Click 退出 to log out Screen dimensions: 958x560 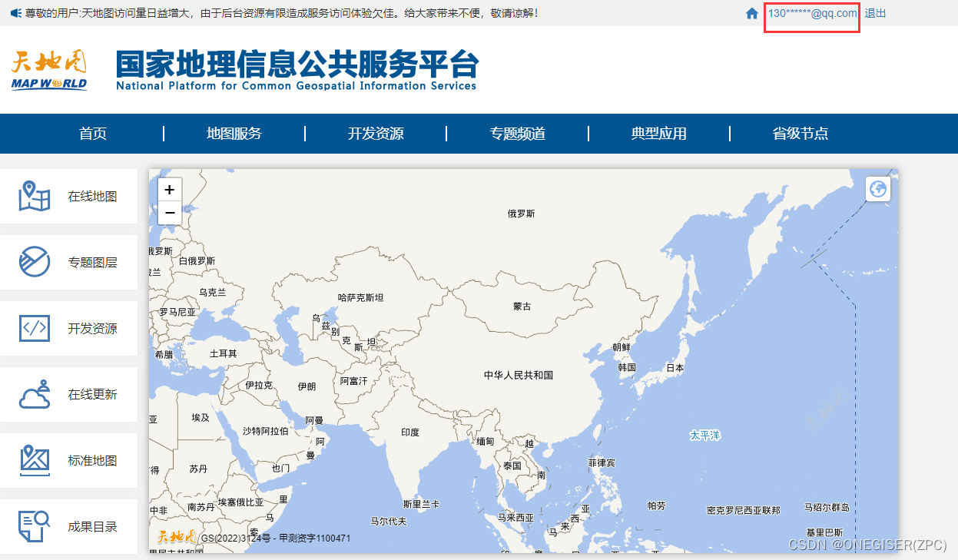(875, 13)
